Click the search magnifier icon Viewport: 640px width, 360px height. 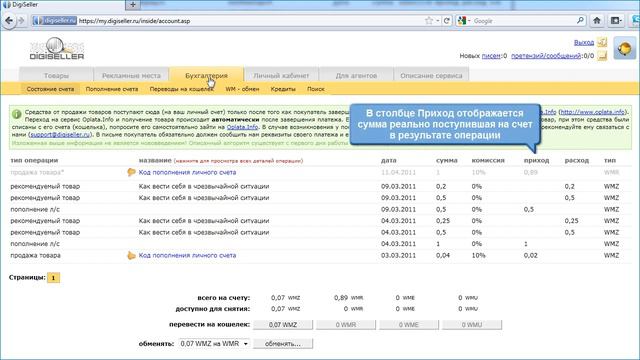(x=580, y=20)
